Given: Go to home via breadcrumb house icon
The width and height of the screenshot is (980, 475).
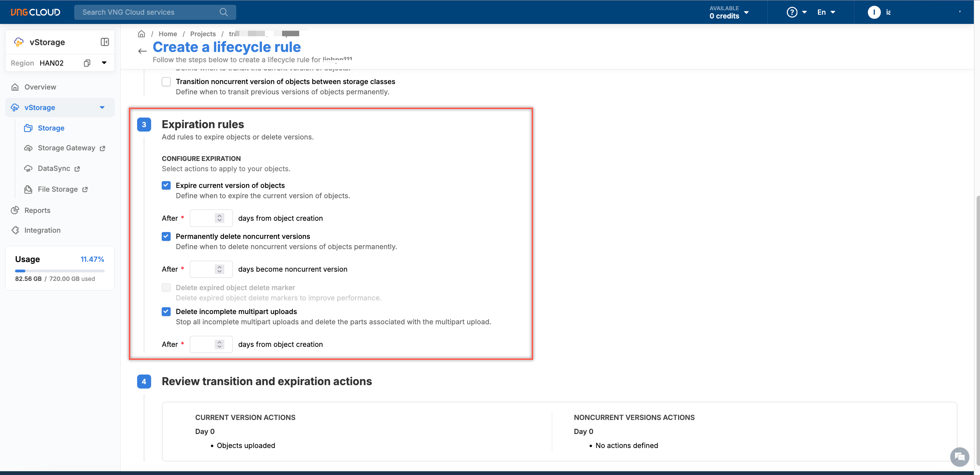Looking at the screenshot, I should 142,34.
